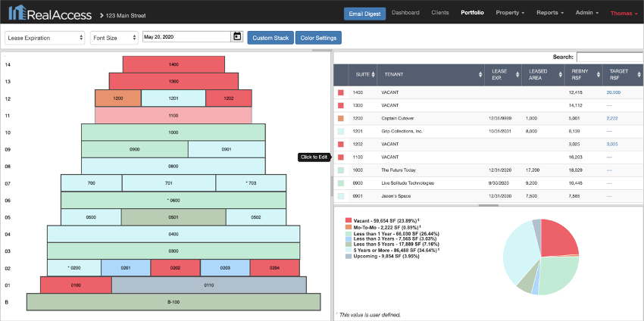Screen dimensions: 644x321
Task: Sort by REBNY RSF column arrows
Action: click(x=598, y=75)
